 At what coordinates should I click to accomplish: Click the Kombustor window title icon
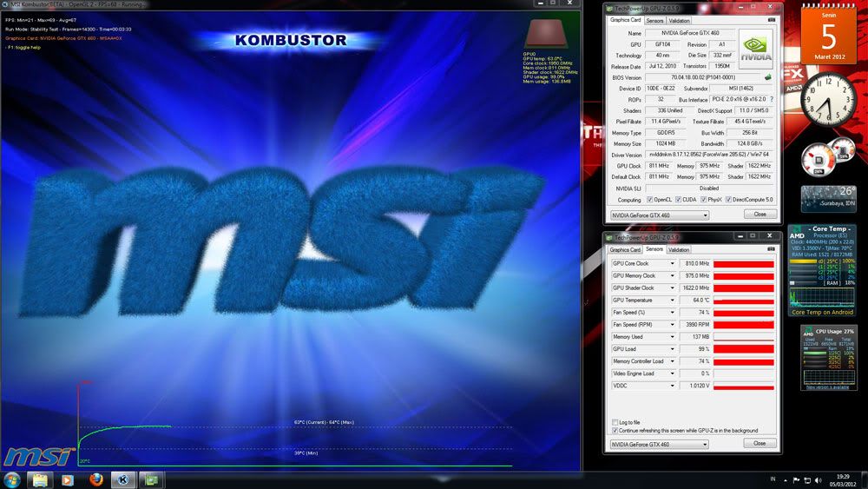pos(5,3)
